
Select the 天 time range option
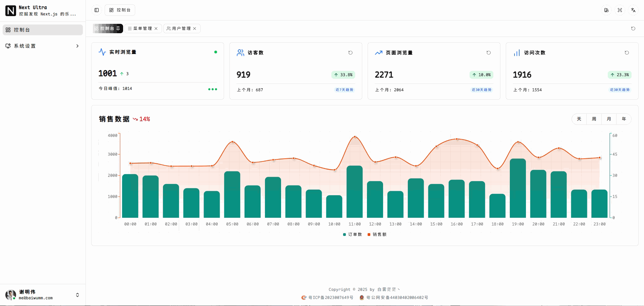coord(579,119)
